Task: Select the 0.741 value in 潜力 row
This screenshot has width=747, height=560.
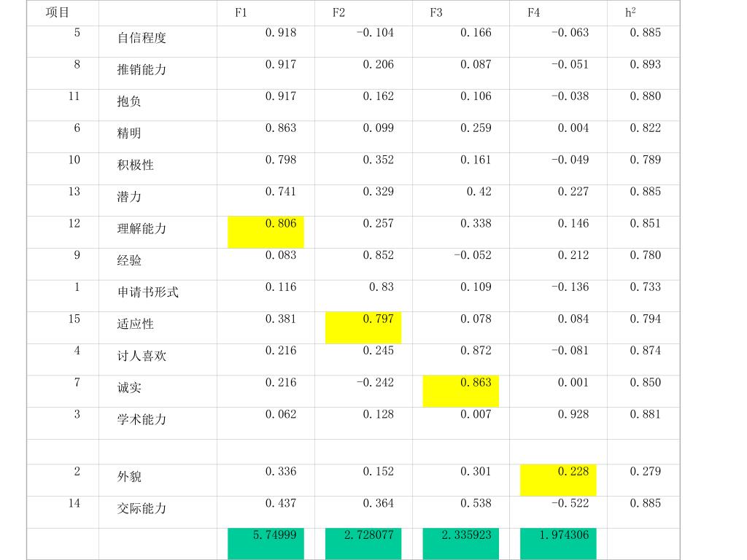Action: coord(281,192)
